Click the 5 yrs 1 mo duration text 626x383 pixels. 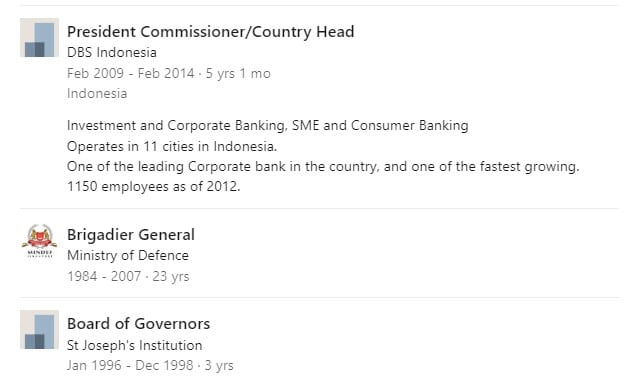click(x=238, y=73)
